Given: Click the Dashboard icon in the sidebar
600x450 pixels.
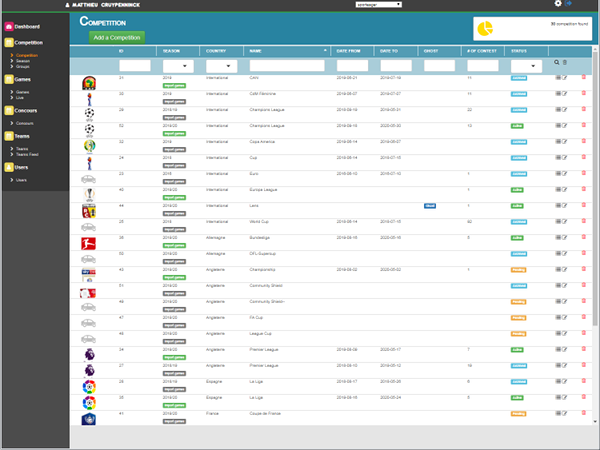Looking at the screenshot, I should 8,25.
